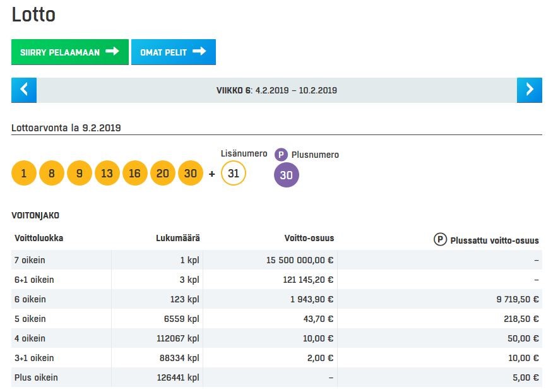Select the Voittoluokka column header
Screen dimensions: 558x392
(39, 239)
